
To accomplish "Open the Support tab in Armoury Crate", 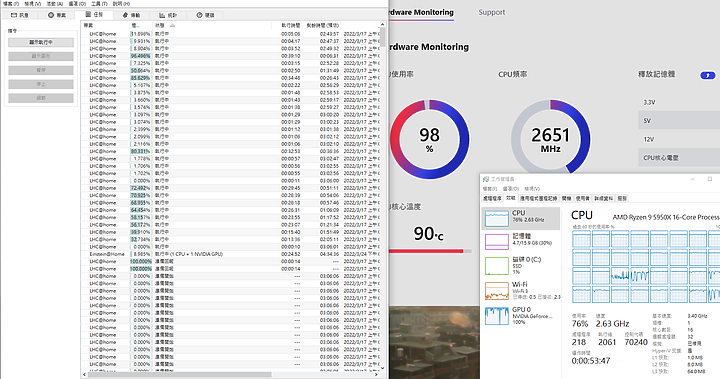I will [x=491, y=12].
